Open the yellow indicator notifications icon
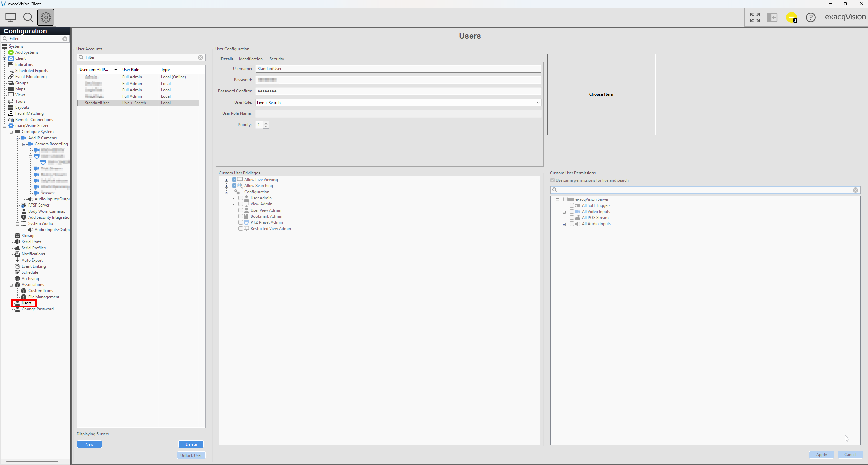The image size is (868, 465). click(792, 17)
